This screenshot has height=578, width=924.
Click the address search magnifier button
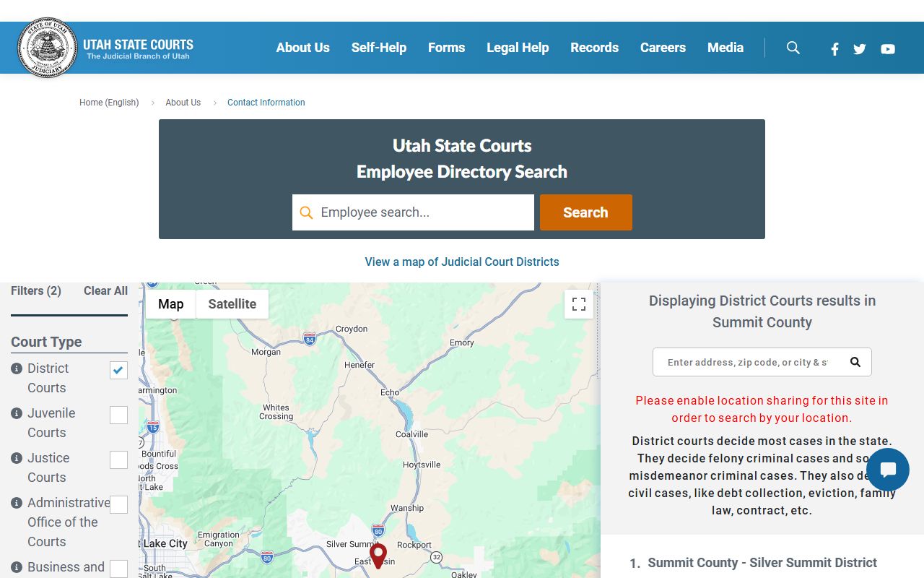click(x=855, y=362)
